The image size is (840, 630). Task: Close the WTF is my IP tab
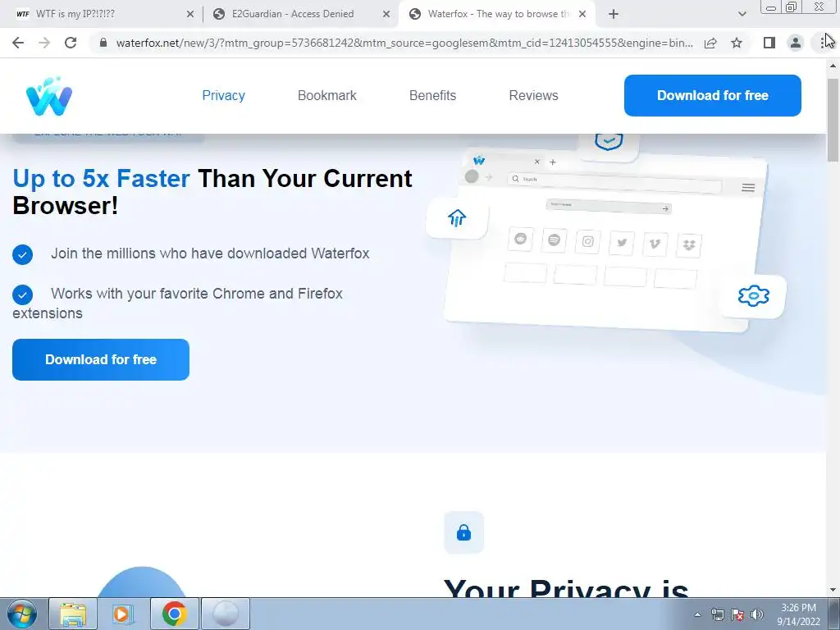click(190, 15)
